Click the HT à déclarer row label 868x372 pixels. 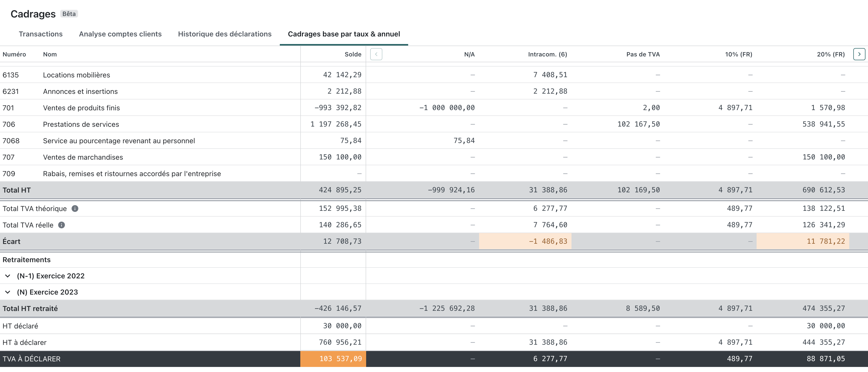pyautogui.click(x=24, y=343)
